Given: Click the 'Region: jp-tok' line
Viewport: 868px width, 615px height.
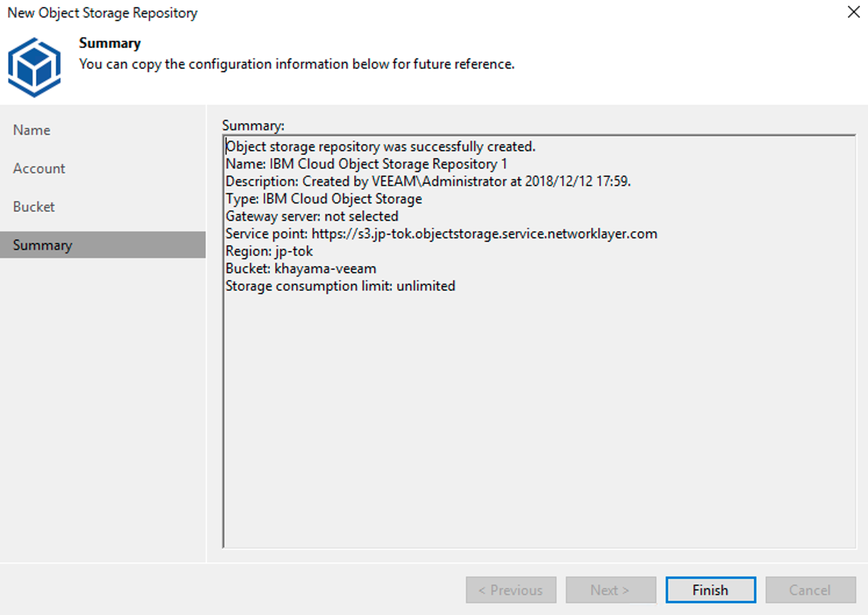Looking at the screenshot, I should pyautogui.click(x=269, y=251).
